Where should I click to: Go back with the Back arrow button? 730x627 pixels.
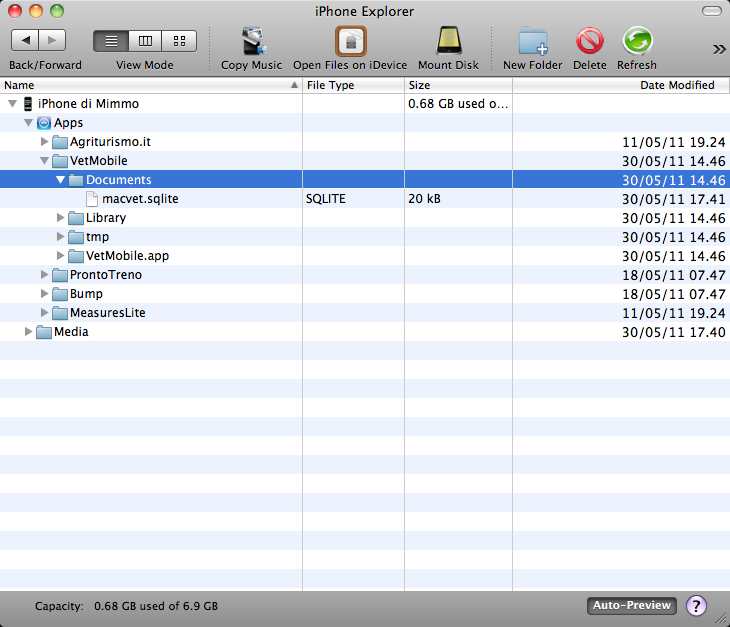click(25, 40)
